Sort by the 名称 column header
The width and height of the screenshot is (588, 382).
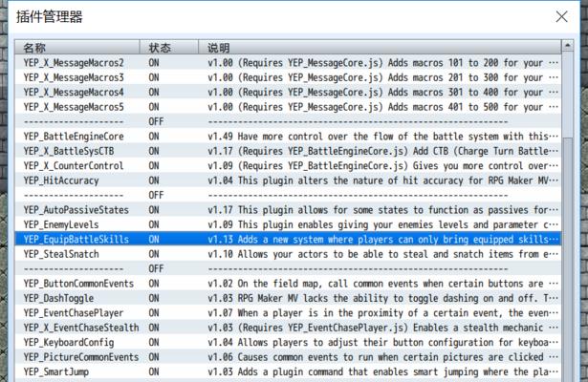pyautogui.click(x=77, y=48)
